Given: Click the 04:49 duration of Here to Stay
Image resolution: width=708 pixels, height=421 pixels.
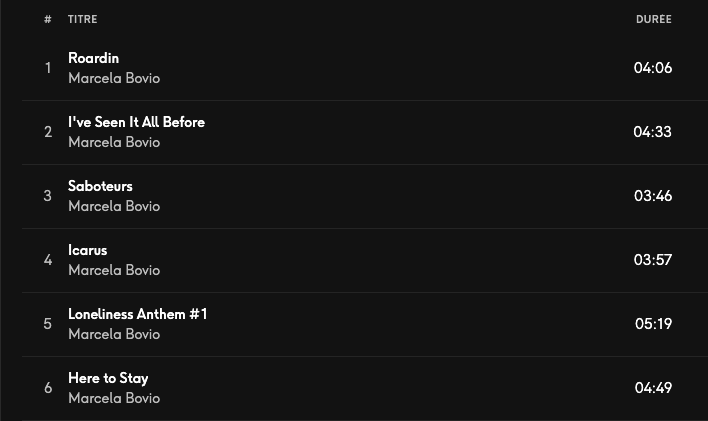Looking at the screenshot, I should (653, 388).
